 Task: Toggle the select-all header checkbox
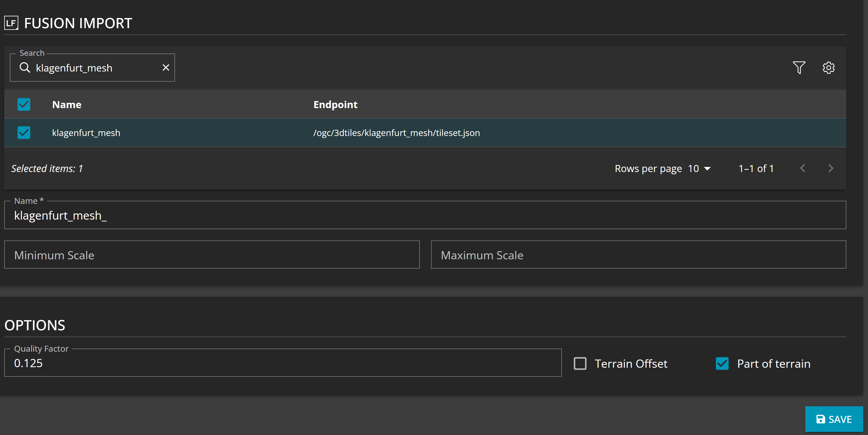[x=24, y=104]
